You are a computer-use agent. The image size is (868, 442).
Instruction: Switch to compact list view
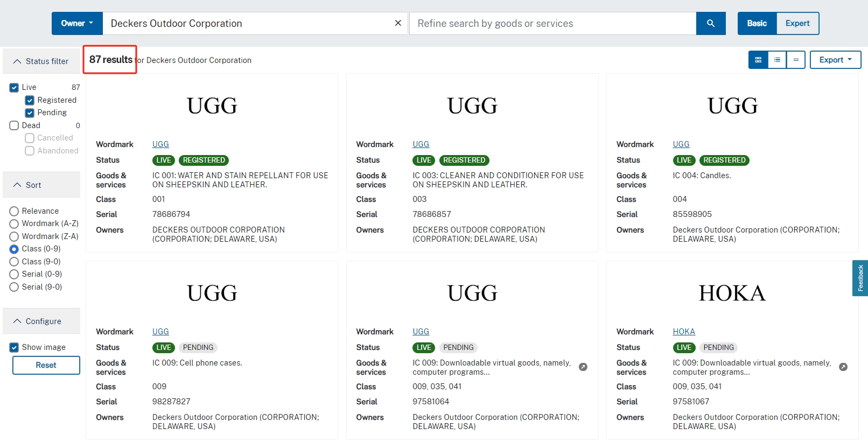click(x=796, y=60)
